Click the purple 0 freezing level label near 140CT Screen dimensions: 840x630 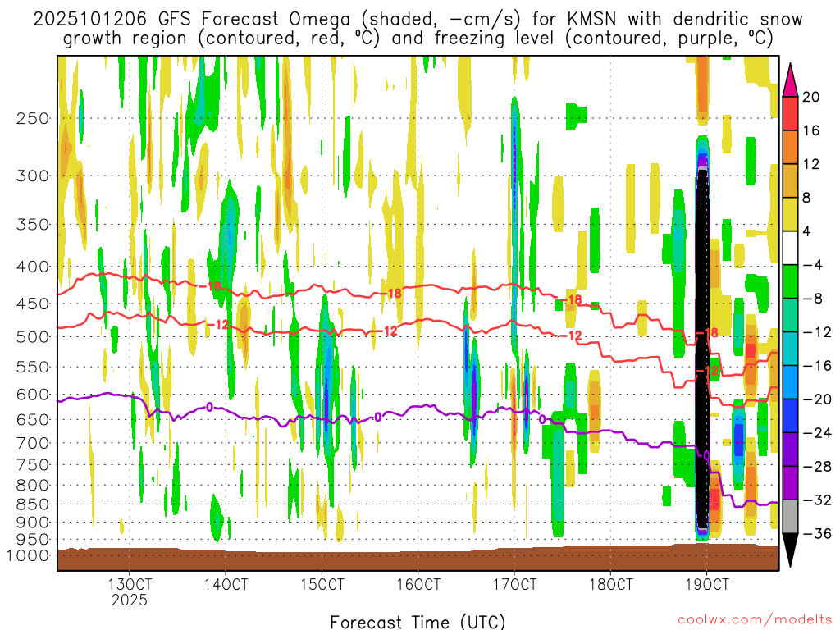[209, 408]
